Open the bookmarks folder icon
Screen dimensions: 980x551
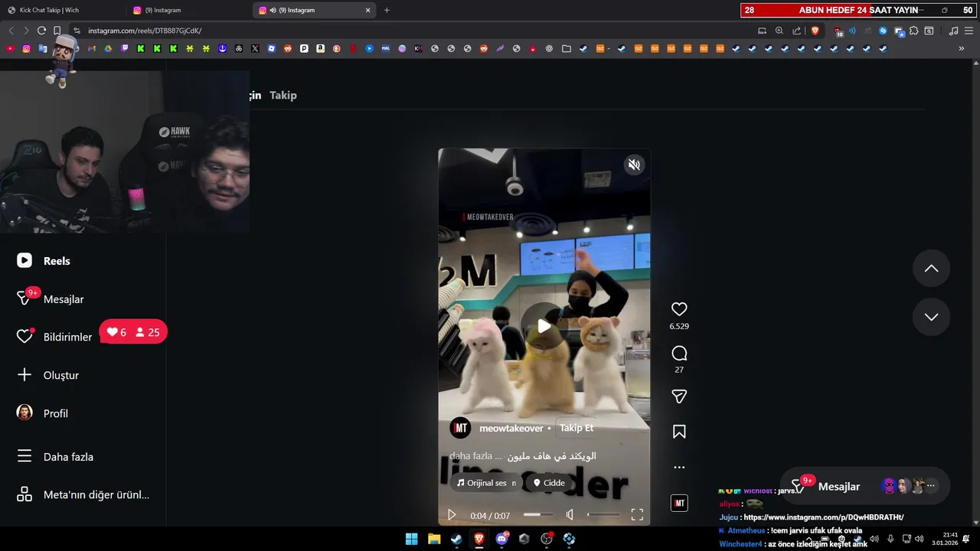[x=566, y=48]
